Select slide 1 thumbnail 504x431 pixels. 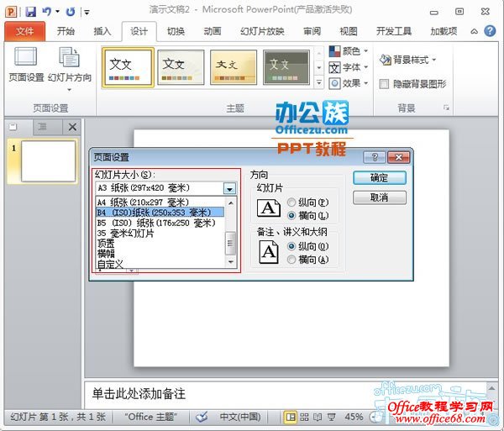pyautogui.click(x=48, y=161)
